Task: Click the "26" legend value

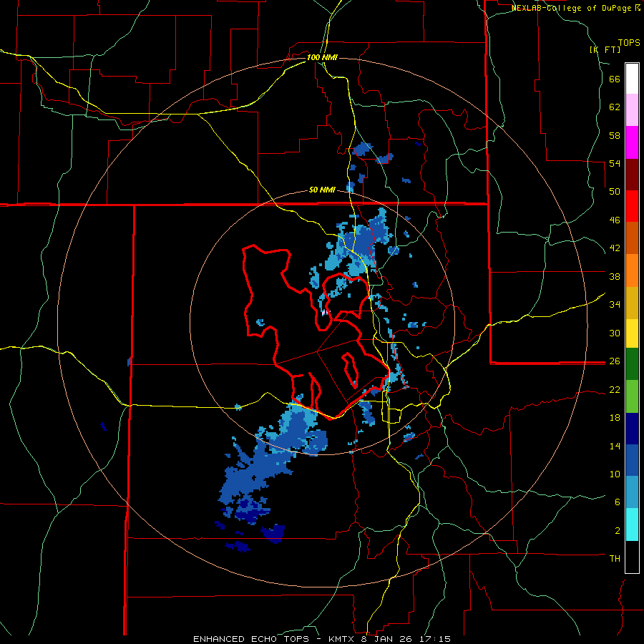Action: [615, 361]
